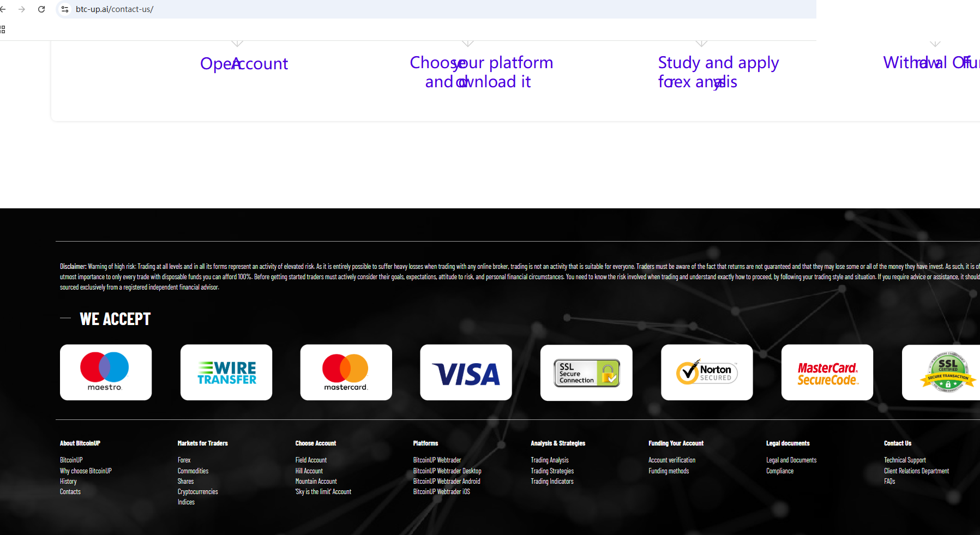Open the Field Account link
The height and width of the screenshot is (535, 980).
pos(311,460)
